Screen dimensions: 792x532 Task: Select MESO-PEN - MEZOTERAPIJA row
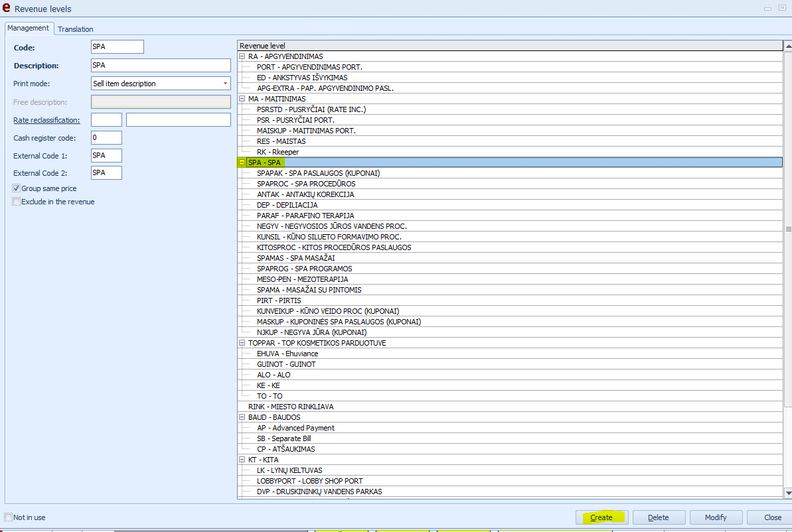point(510,279)
